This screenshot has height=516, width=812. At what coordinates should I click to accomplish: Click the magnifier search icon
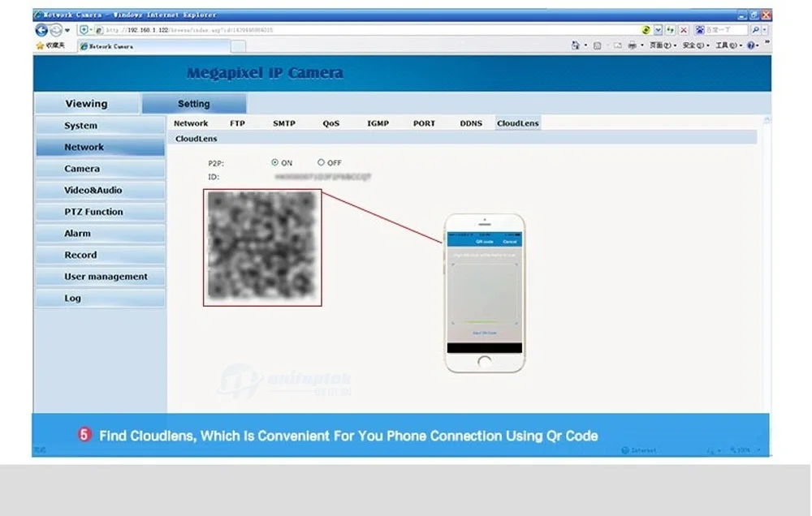point(755,30)
